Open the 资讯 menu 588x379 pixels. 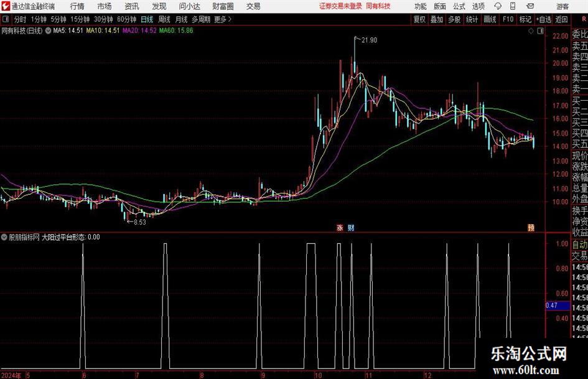(132, 6)
